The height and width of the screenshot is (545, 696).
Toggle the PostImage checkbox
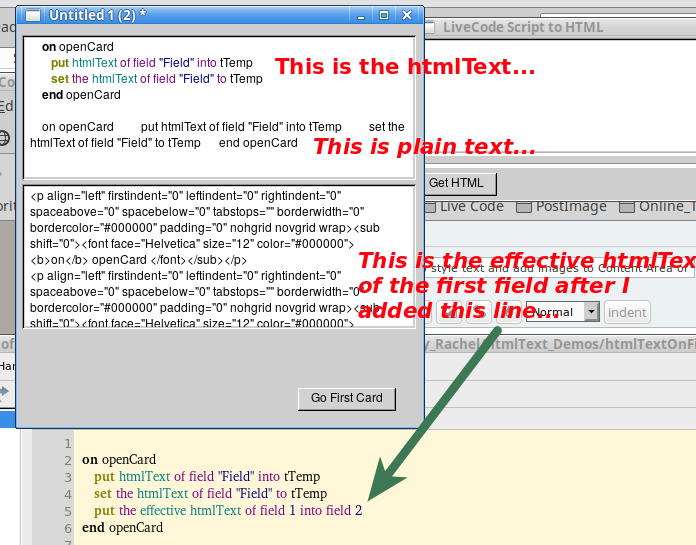[x=524, y=207]
